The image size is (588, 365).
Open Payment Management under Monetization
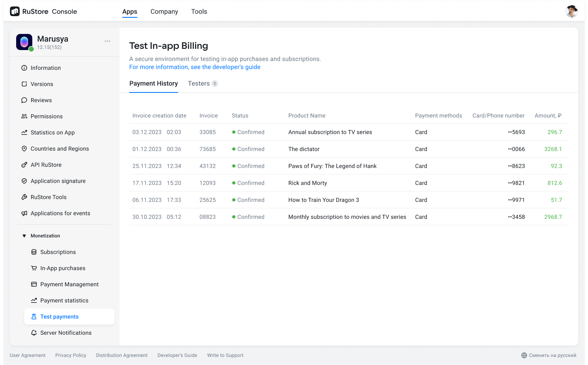point(69,284)
